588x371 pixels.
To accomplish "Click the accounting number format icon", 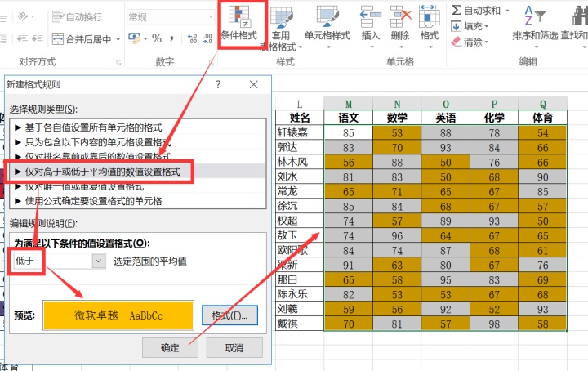I will (134, 38).
